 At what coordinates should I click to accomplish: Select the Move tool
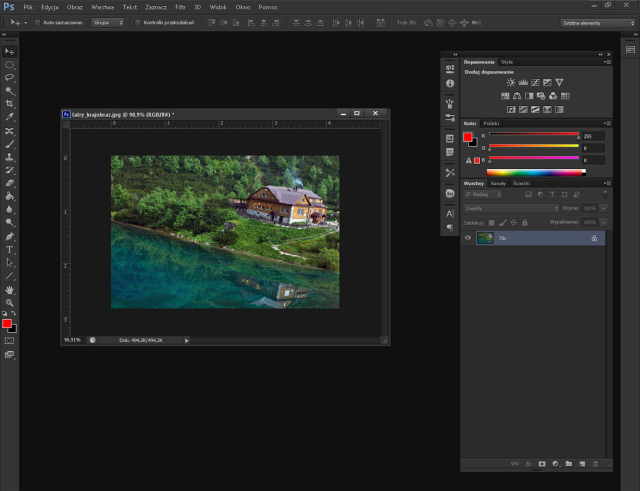[x=9, y=51]
